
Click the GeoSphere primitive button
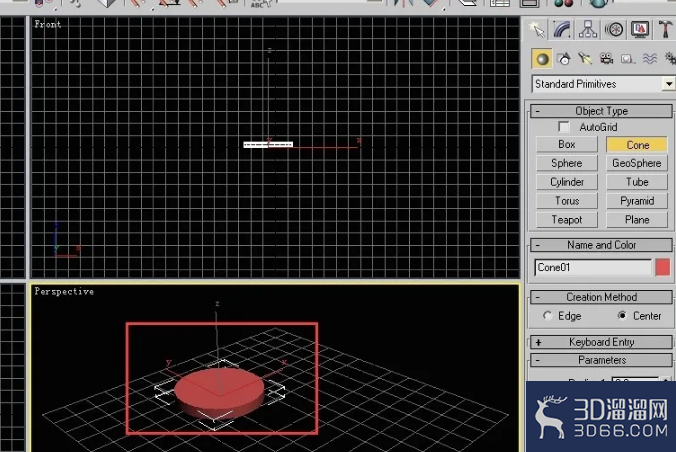[x=637, y=163]
